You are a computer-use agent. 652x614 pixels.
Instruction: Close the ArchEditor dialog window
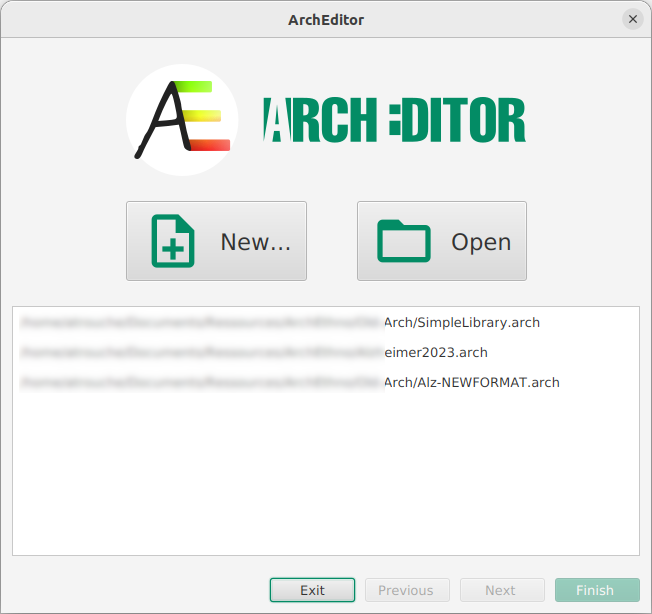coord(632,19)
